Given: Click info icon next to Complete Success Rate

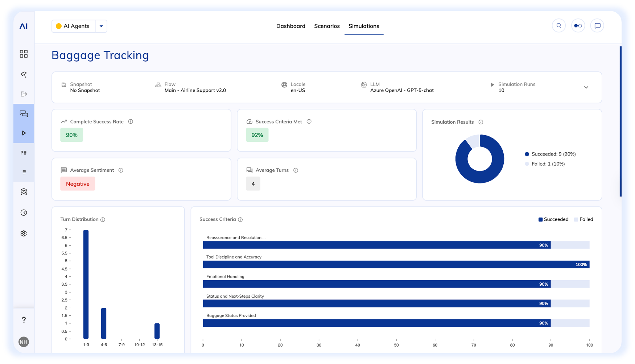Looking at the screenshot, I should click(x=131, y=121).
